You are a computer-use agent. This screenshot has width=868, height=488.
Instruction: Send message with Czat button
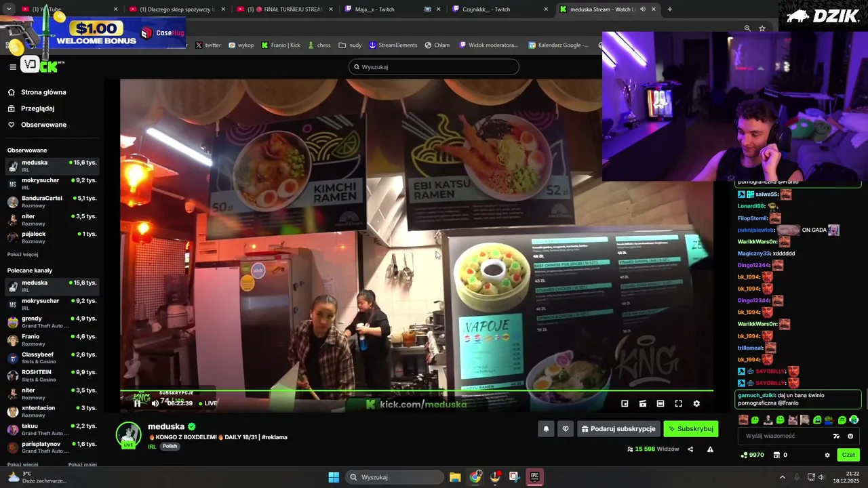(848, 455)
